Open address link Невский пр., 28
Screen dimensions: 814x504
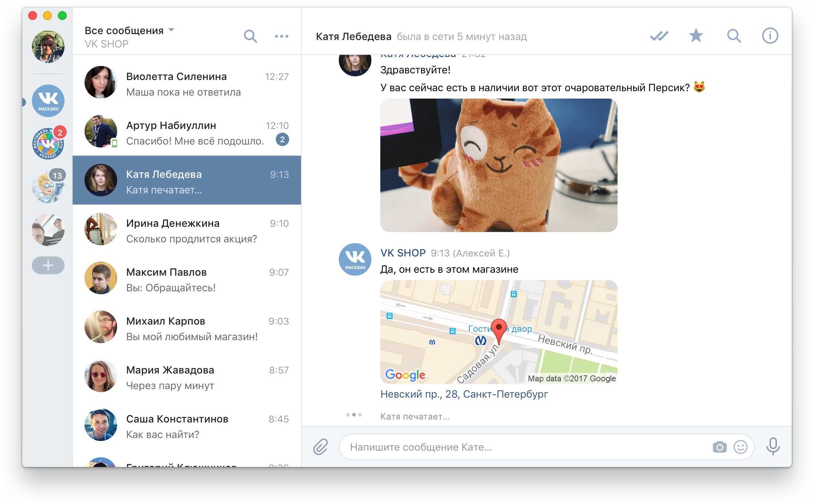tap(464, 394)
